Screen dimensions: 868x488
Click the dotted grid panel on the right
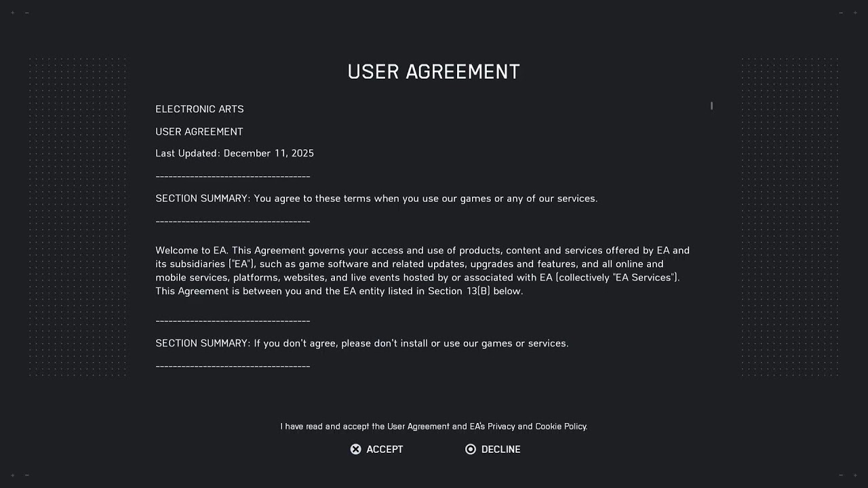(790, 217)
